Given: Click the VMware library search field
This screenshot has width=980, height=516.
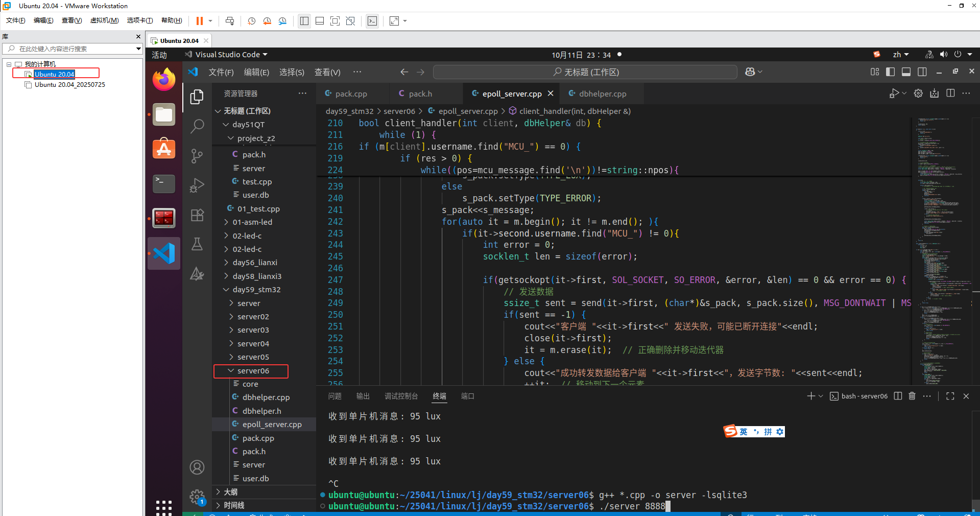Looking at the screenshot, I should point(72,49).
